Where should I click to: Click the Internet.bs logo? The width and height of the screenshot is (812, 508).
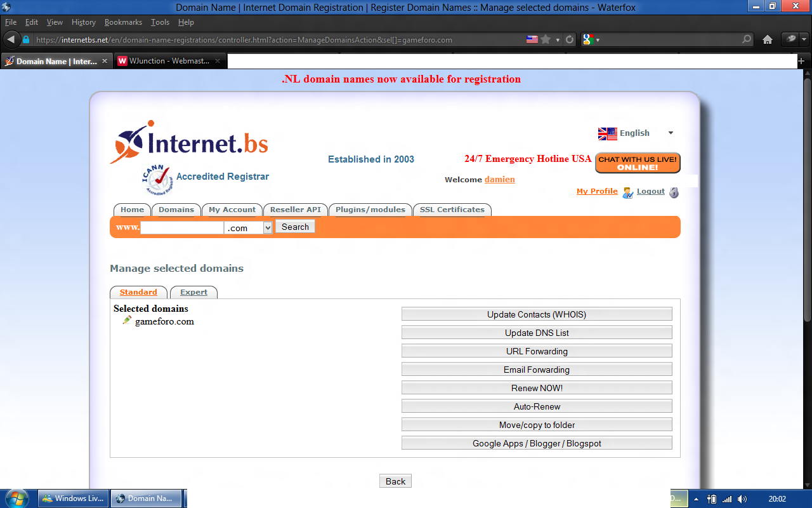tap(189, 142)
